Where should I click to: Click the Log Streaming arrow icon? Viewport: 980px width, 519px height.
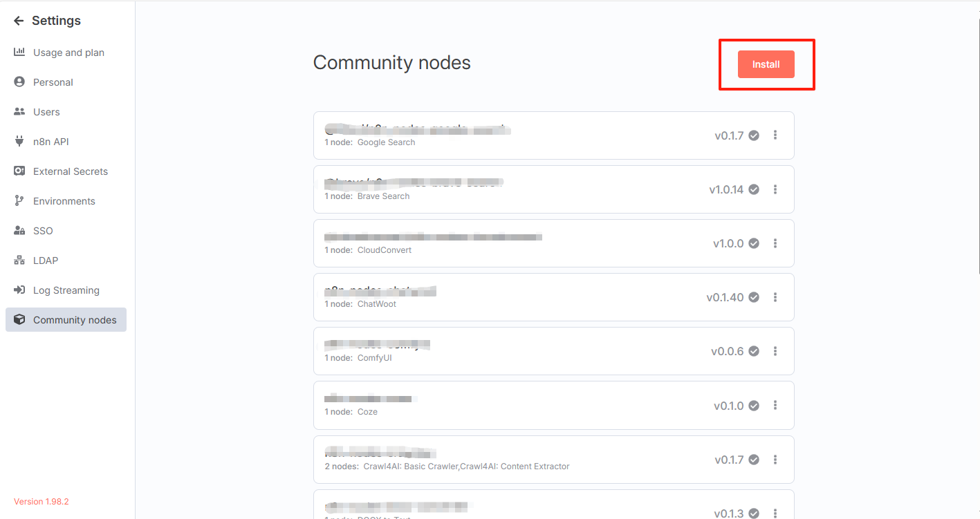click(x=19, y=290)
